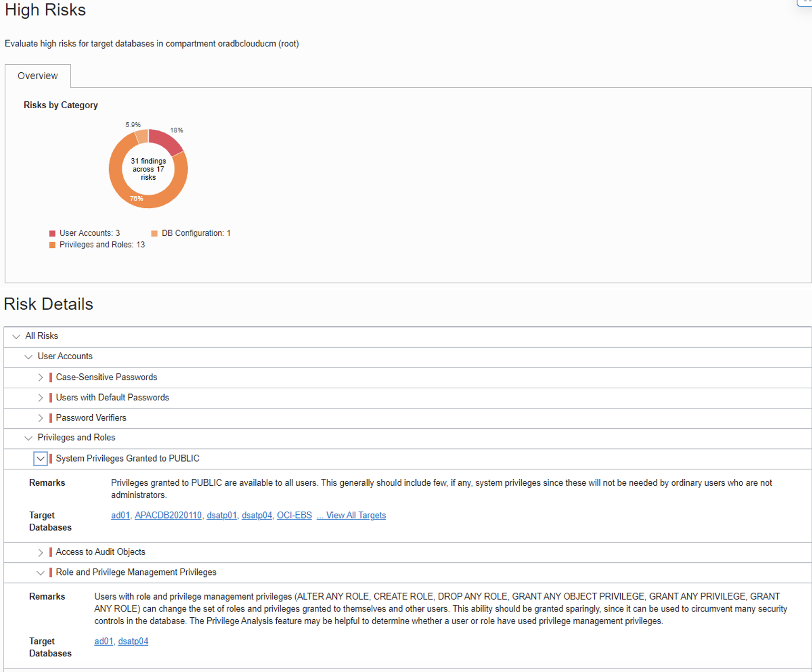Collapse System Privileges Granted to PUBLIC
The image size is (812, 672).
41,459
